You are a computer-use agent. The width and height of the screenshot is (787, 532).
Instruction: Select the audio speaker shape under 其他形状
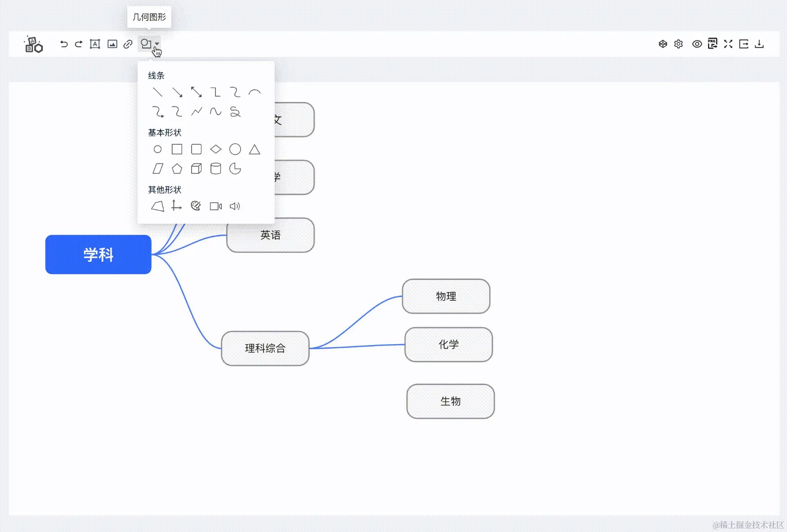point(235,206)
